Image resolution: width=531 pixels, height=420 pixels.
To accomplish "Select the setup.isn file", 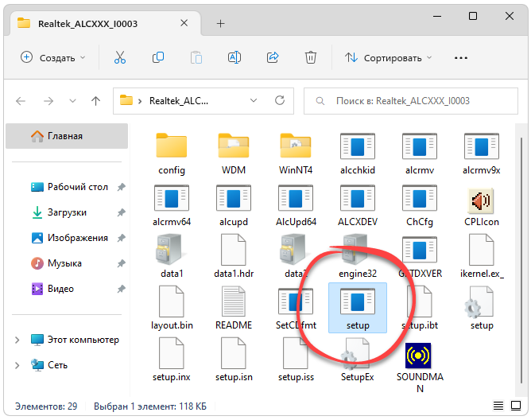I will coord(234,360).
